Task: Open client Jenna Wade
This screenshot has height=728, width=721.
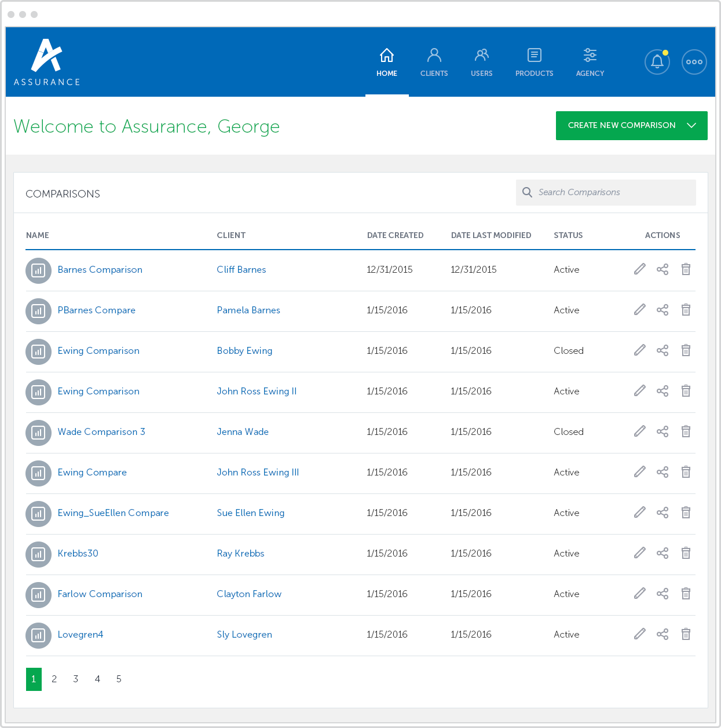Action: point(243,431)
